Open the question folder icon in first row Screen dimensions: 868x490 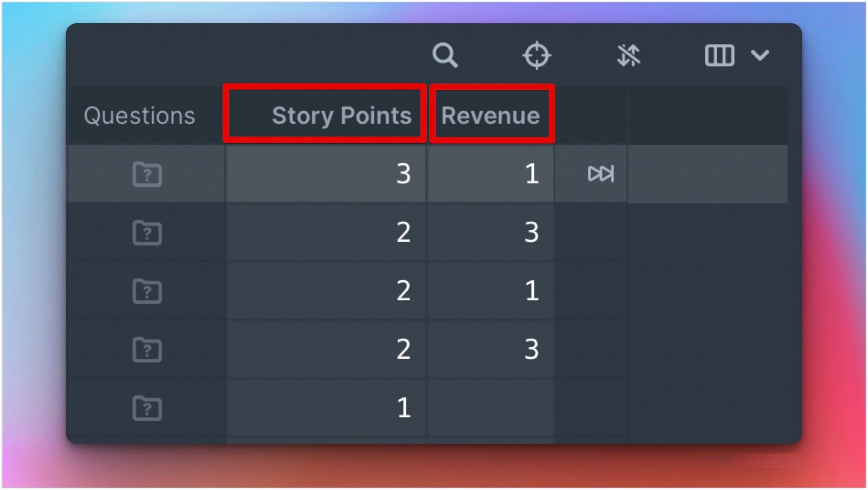pyautogui.click(x=147, y=174)
